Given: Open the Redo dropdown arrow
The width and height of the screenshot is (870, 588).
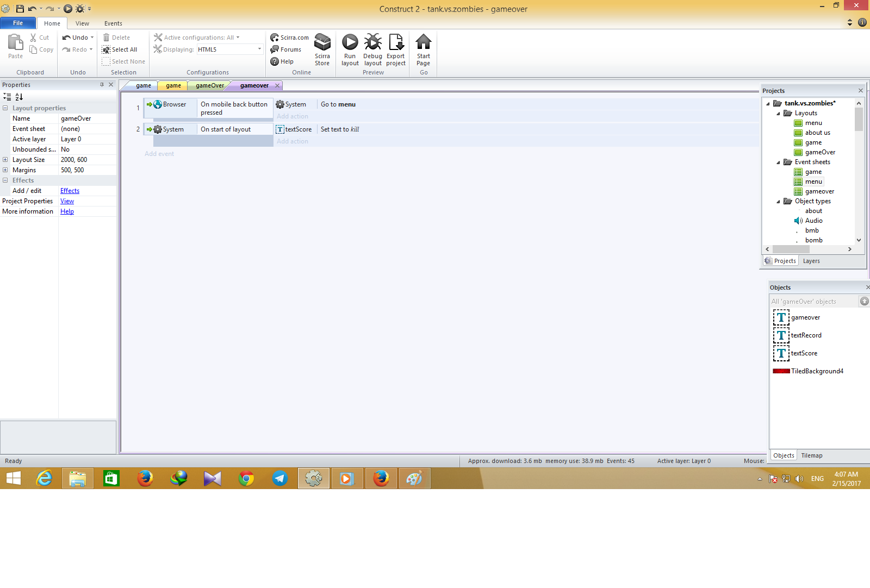Looking at the screenshot, I should [91, 49].
